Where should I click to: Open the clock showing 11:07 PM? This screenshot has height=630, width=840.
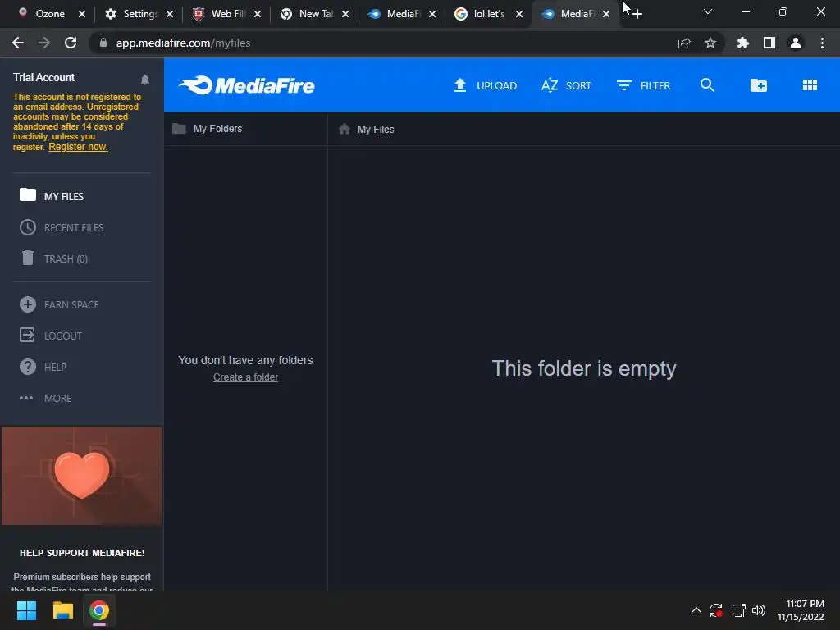(801, 610)
